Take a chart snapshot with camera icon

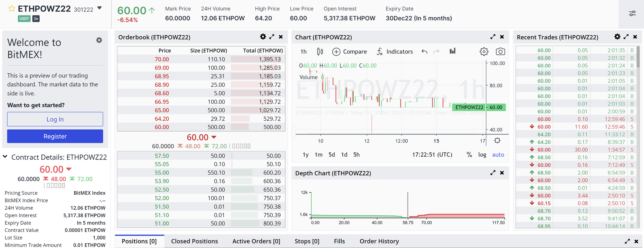pyautogui.click(x=500, y=51)
